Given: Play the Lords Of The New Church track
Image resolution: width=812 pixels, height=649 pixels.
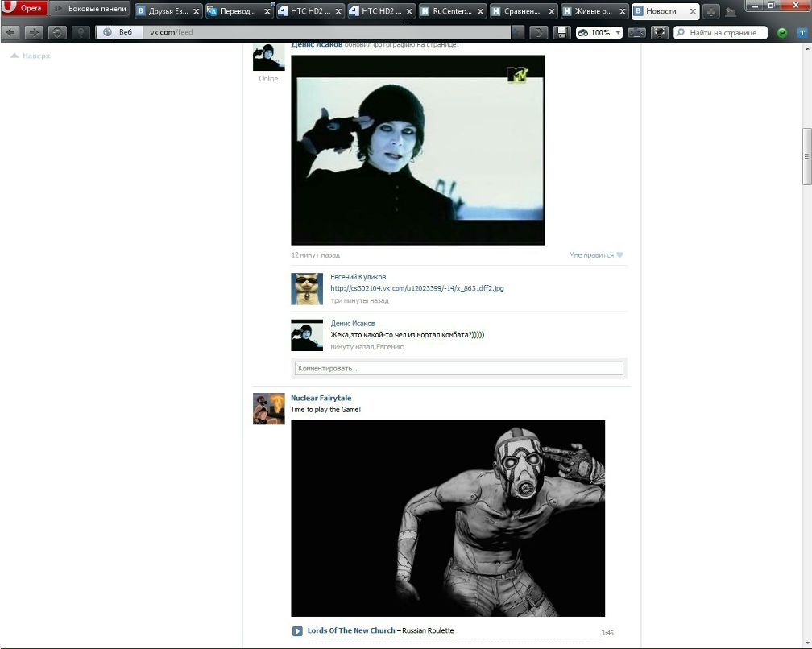Looking at the screenshot, I should coord(297,631).
